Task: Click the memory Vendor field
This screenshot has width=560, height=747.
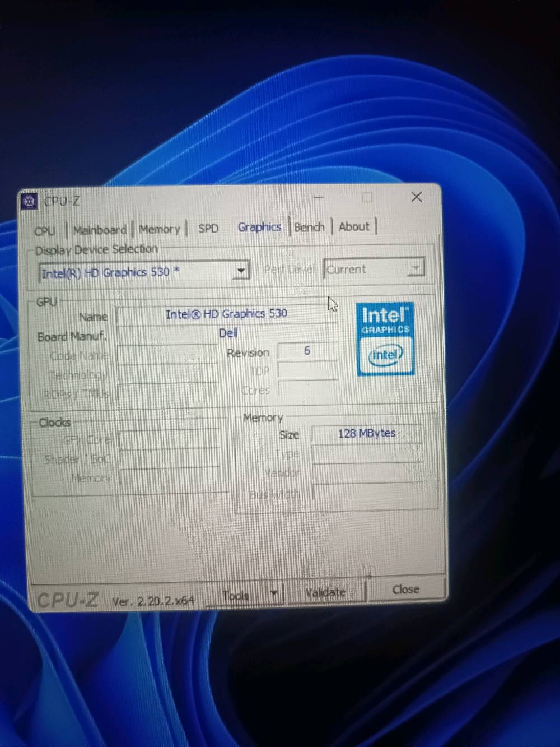Action: coord(367,473)
